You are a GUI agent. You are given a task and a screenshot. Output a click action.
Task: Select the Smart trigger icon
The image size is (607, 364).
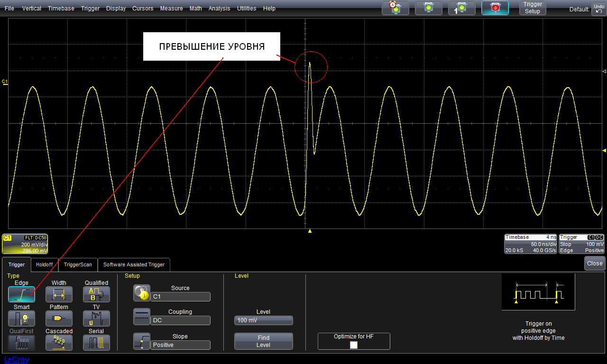click(21, 318)
